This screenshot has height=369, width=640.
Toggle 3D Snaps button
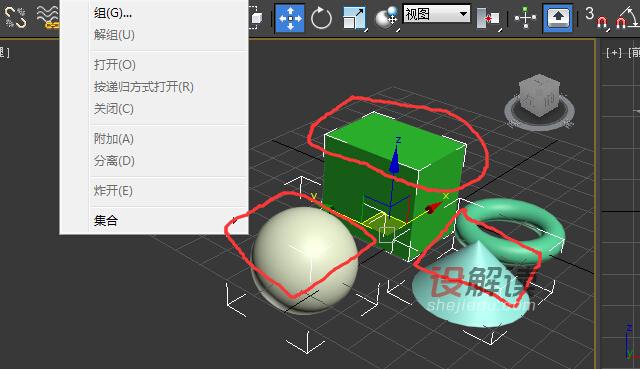click(x=596, y=17)
